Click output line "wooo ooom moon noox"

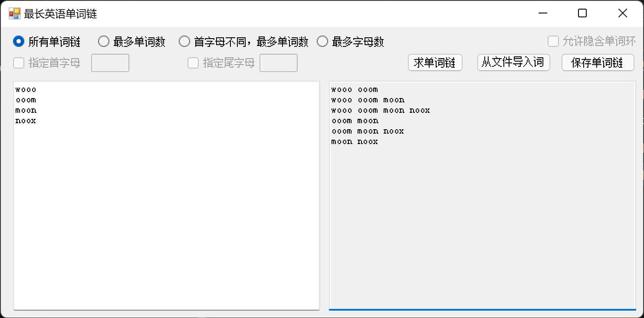(x=381, y=111)
